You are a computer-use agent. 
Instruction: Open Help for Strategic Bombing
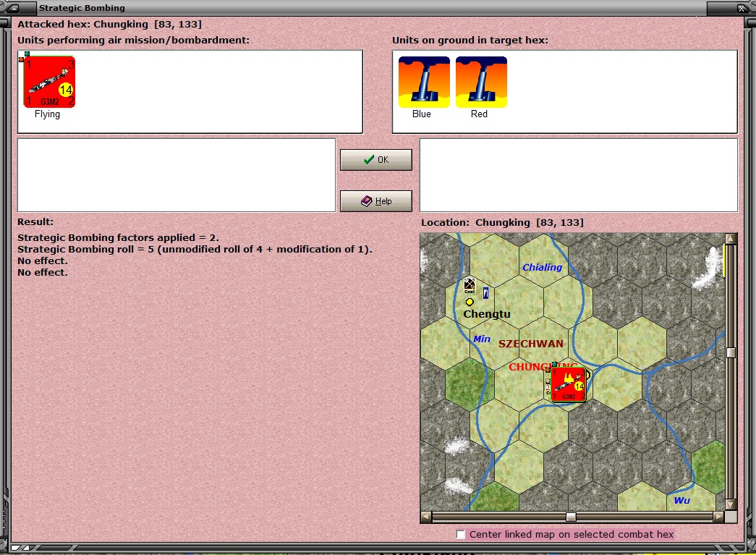(376, 201)
